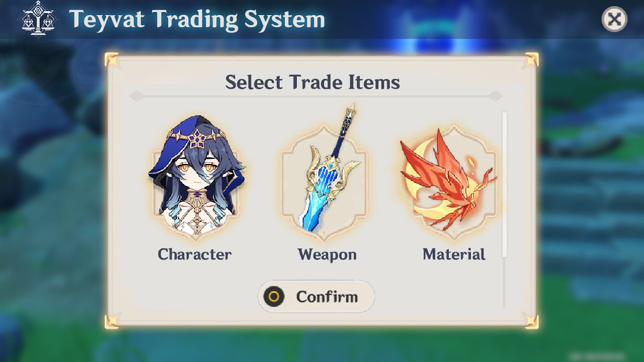Click the Material label text
Screen dimensions: 644x362
click(454, 254)
